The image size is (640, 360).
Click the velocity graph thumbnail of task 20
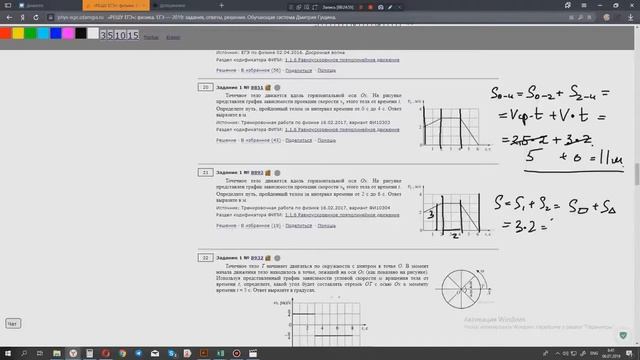[x=450, y=125]
